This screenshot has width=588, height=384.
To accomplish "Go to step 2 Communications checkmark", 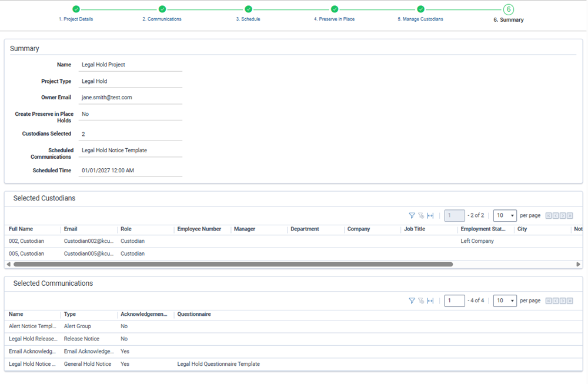I will click(162, 9).
